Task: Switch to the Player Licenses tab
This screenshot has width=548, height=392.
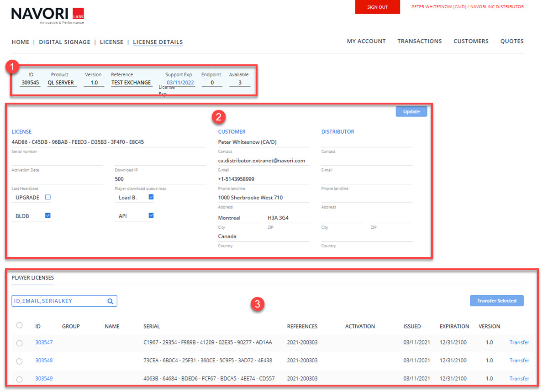Action: click(x=32, y=277)
